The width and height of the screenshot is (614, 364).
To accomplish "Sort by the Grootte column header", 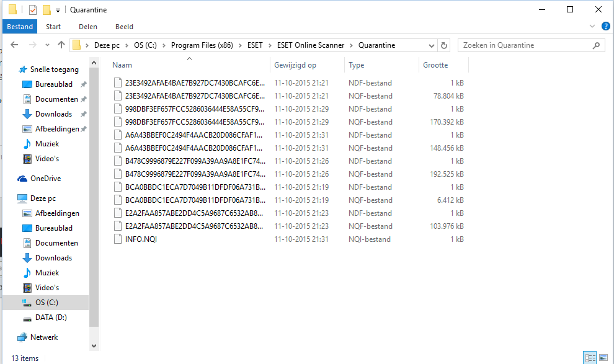I will point(435,65).
